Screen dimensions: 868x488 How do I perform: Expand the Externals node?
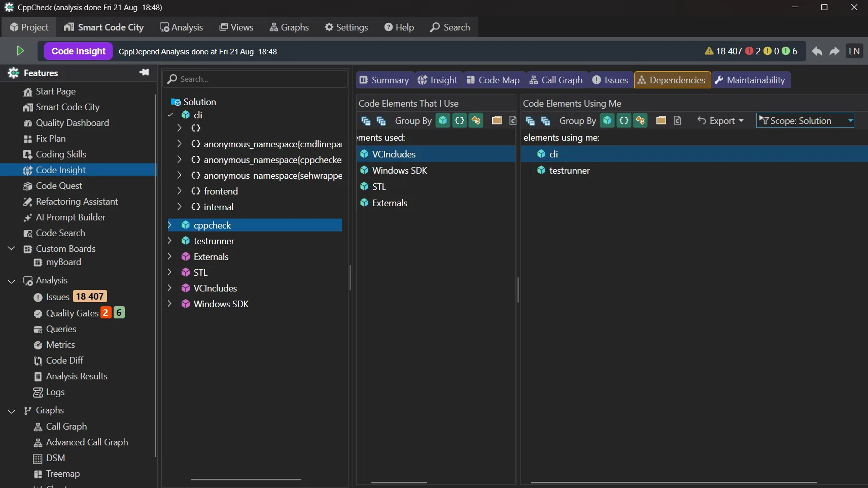pyautogui.click(x=170, y=256)
